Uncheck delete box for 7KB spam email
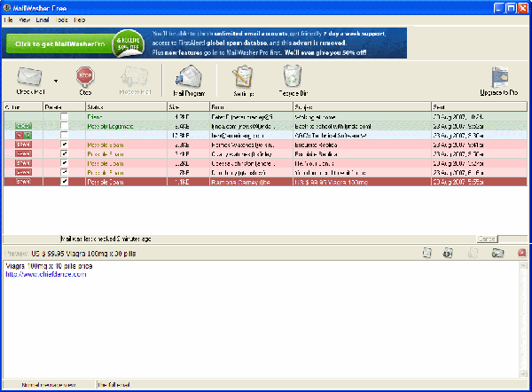Viewport: 532px width, 392px height. (64, 172)
